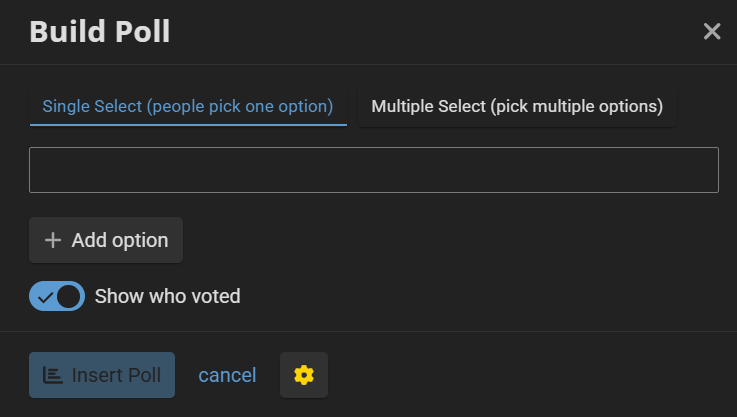Focus the empty poll option text field
Image resolution: width=737 pixels, height=417 pixels.
pyautogui.click(x=374, y=170)
